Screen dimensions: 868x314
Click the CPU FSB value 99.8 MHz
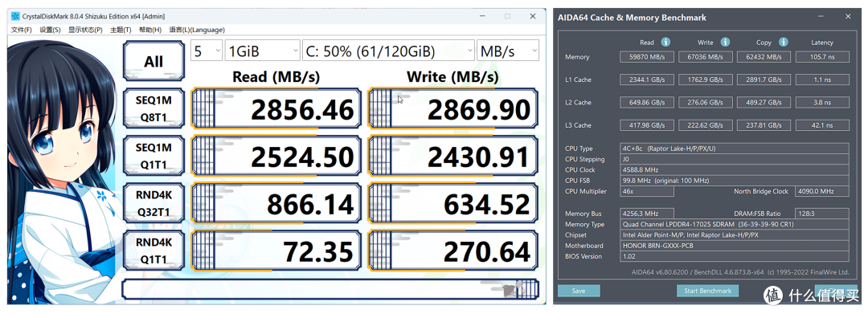(x=735, y=181)
